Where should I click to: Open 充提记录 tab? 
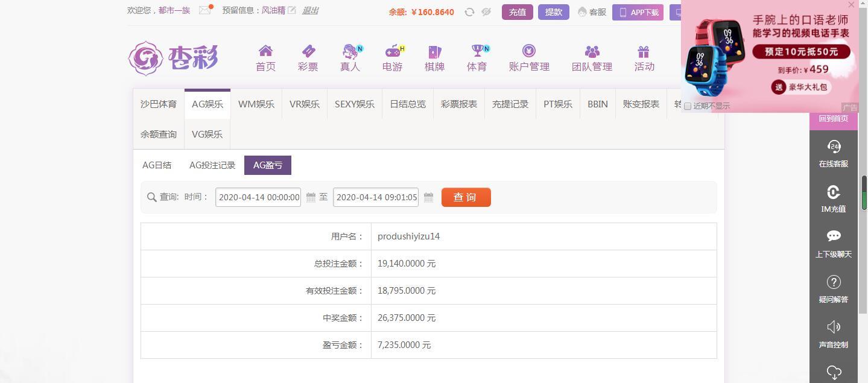click(x=510, y=104)
